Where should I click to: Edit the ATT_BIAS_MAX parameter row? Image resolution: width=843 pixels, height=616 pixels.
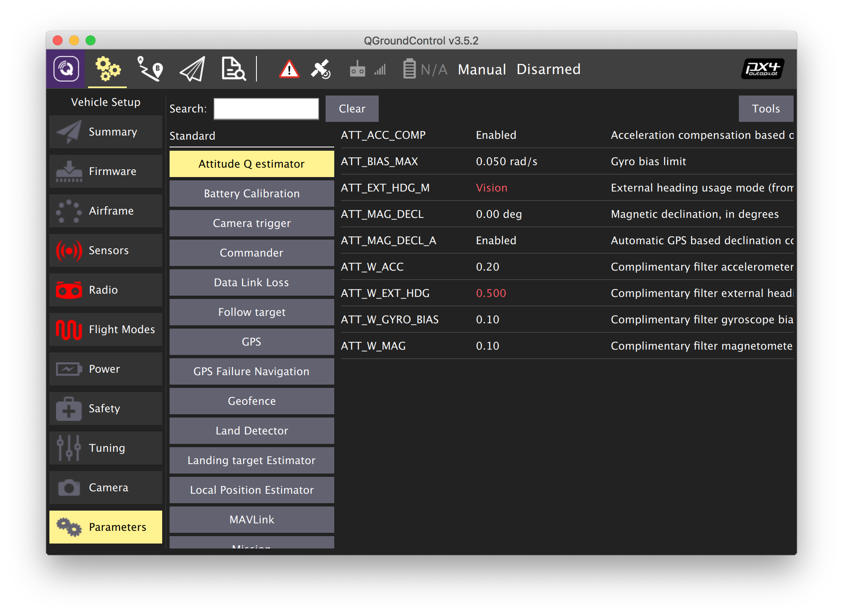click(x=567, y=161)
